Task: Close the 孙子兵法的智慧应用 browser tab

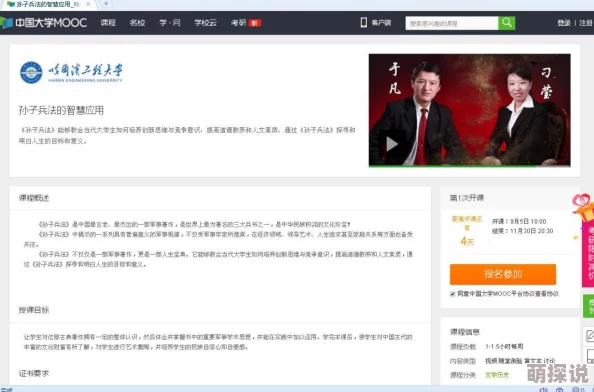Action: 88,4
